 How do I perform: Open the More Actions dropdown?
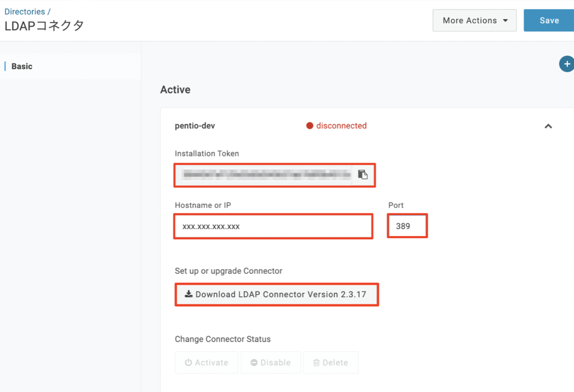[474, 21]
